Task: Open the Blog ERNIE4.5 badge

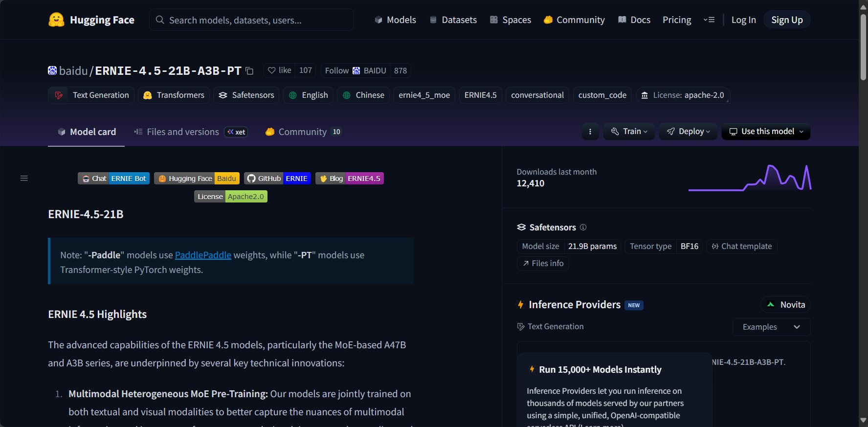Action: (350, 179)
